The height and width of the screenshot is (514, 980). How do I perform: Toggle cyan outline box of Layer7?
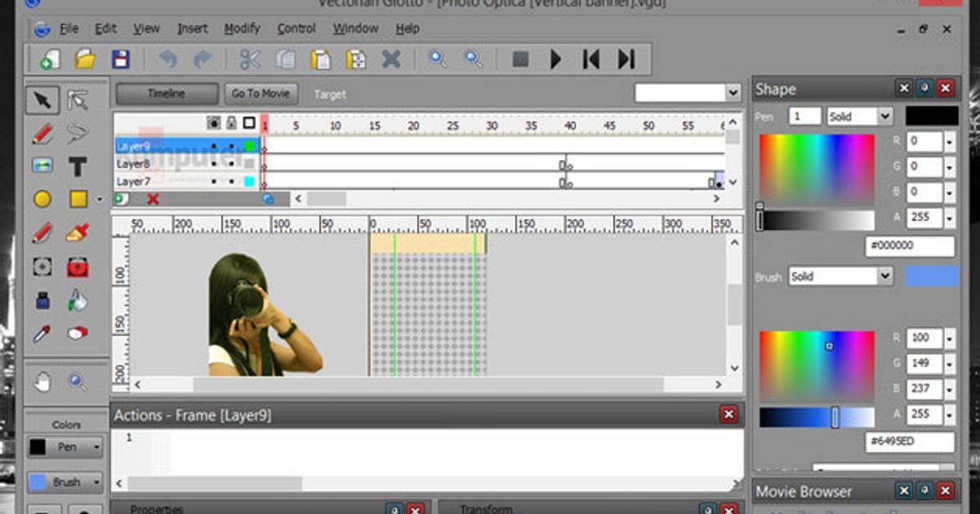(x=249, y=181)
